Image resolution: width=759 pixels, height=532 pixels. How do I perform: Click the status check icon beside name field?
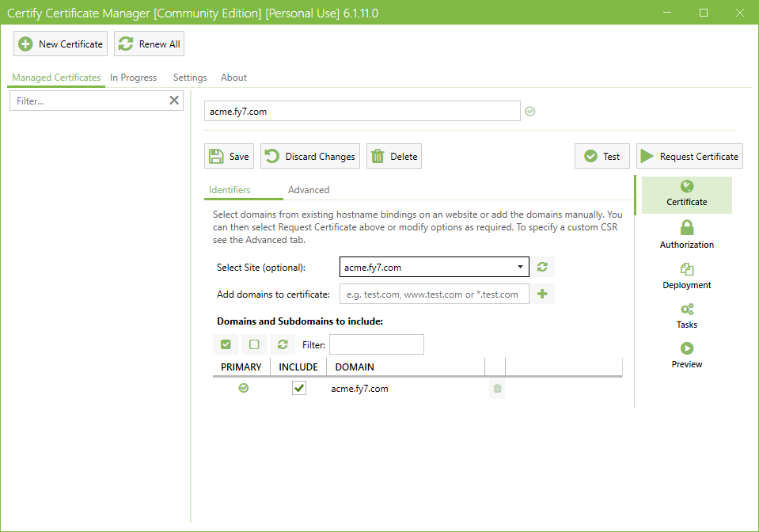530,112
